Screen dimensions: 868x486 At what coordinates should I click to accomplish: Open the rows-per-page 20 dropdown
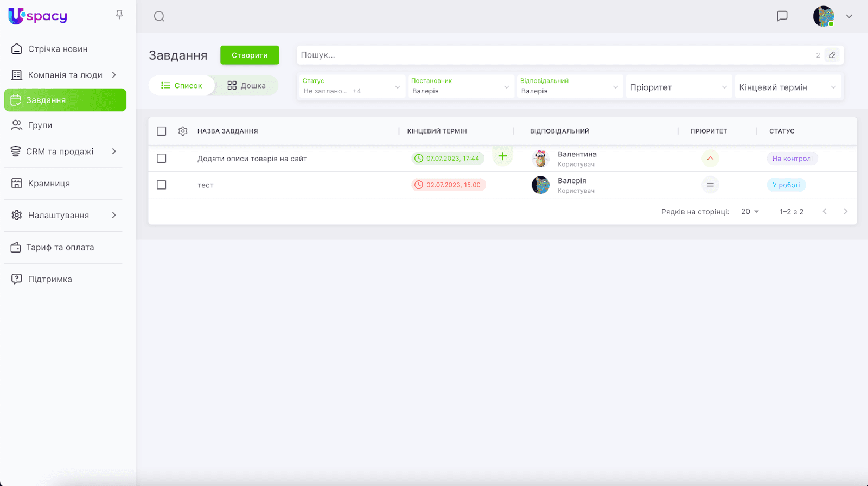point(750,212)
